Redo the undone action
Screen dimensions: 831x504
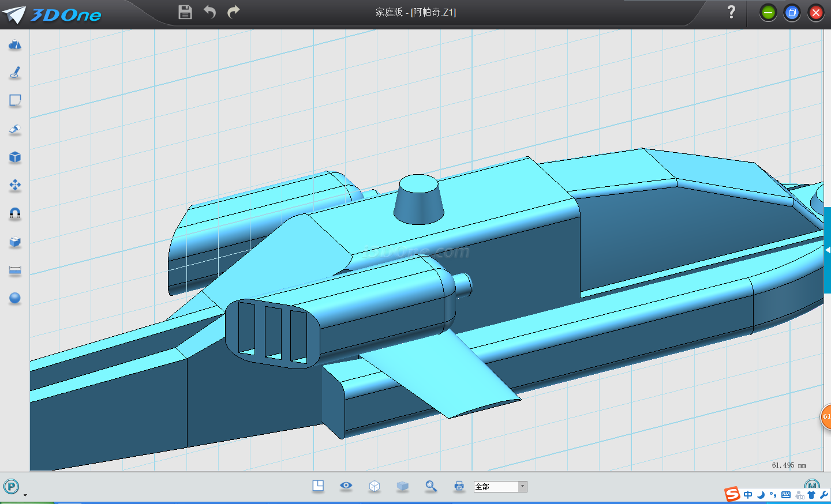[x=233, y=12]
